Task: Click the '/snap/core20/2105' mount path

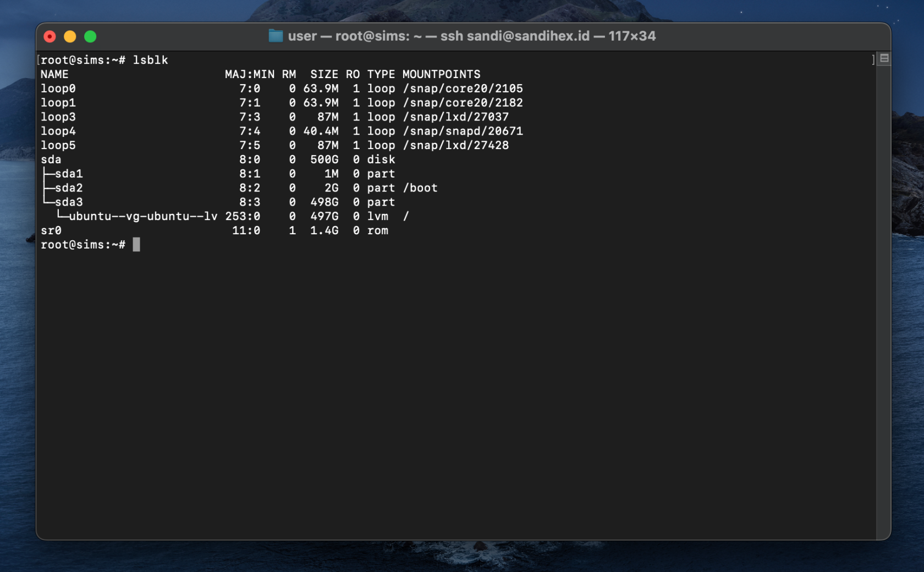Action: point(463,89)
